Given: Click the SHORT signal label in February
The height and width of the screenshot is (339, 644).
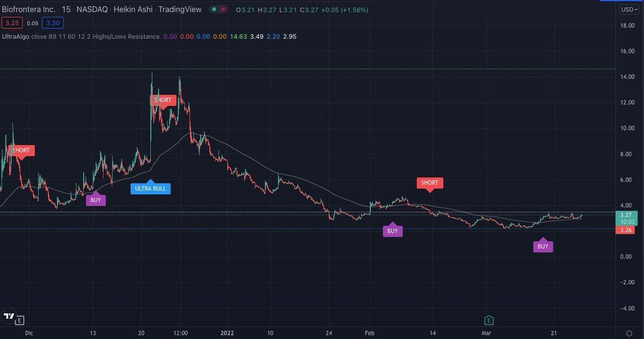Looking at the screenshot, I should 430,183.
